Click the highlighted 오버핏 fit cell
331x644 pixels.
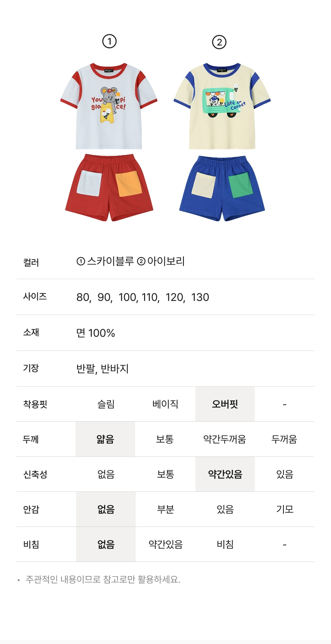[225, 404]
